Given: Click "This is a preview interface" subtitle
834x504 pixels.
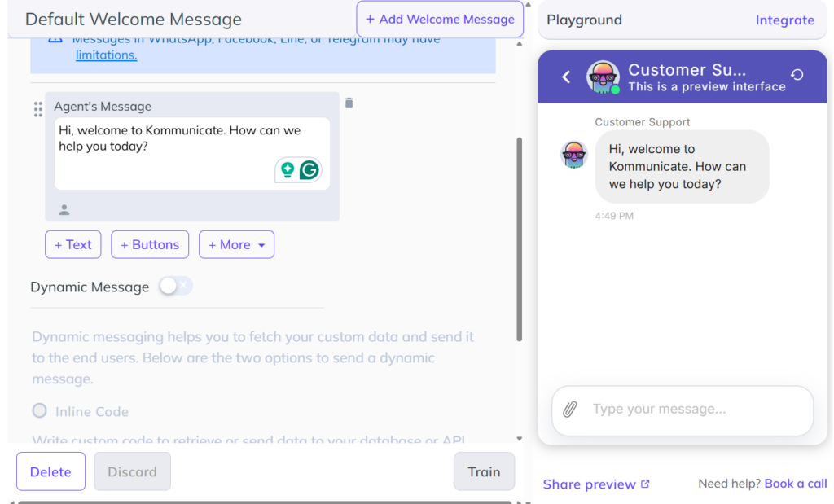Looking at the screenshot, I should pyautogui.click(x=707, y=86).
